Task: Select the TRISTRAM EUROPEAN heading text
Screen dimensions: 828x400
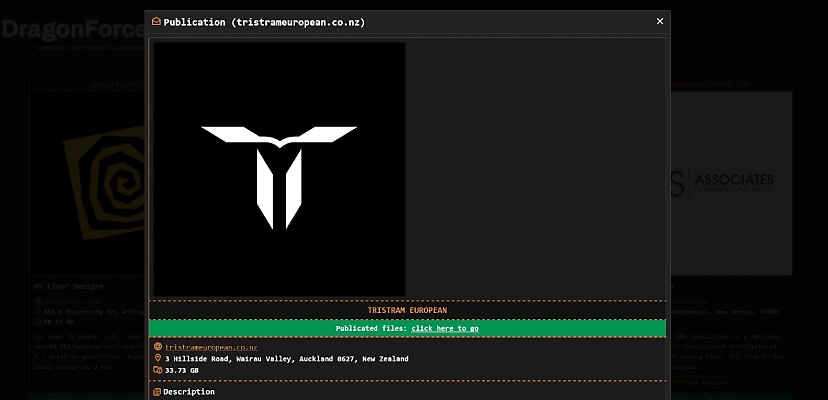Action: pos(407,310)
